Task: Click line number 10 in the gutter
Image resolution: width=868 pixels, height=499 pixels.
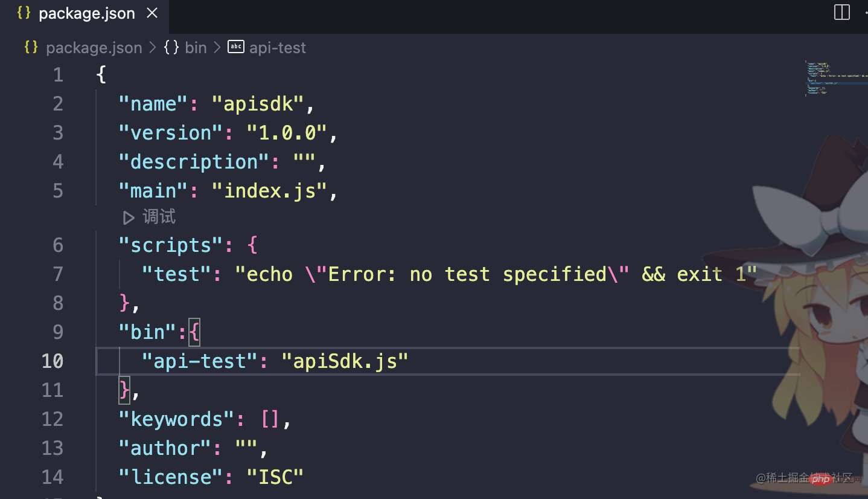Action: pos(53,361)
